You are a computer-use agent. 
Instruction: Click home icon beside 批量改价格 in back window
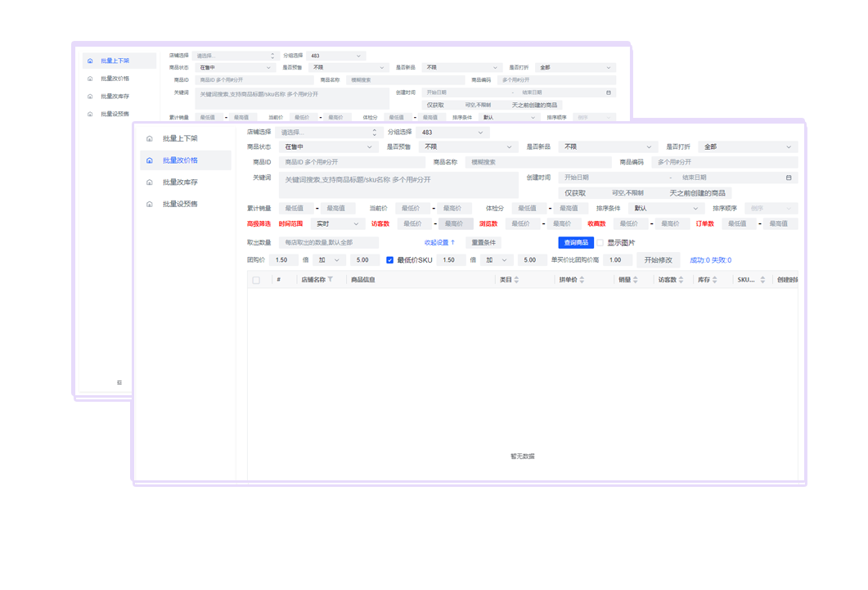coord(90,79)
